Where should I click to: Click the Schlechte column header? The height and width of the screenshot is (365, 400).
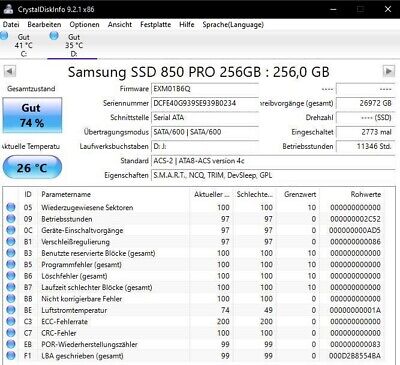point(255,194)
